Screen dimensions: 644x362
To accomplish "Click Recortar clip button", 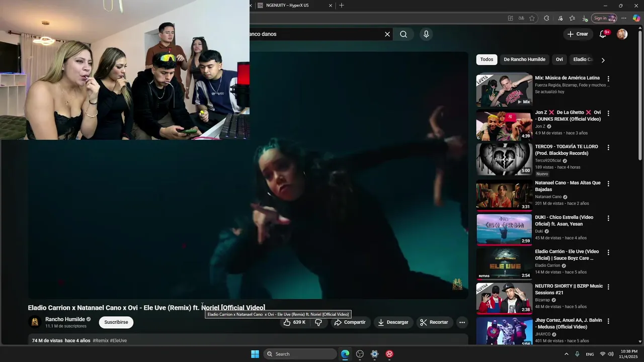I will 434,322.
